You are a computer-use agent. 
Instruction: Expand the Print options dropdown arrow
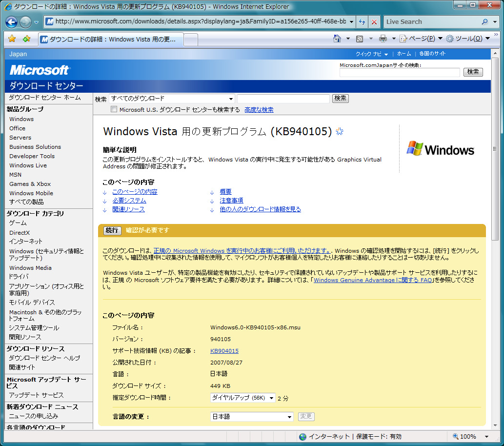point(393,39)
